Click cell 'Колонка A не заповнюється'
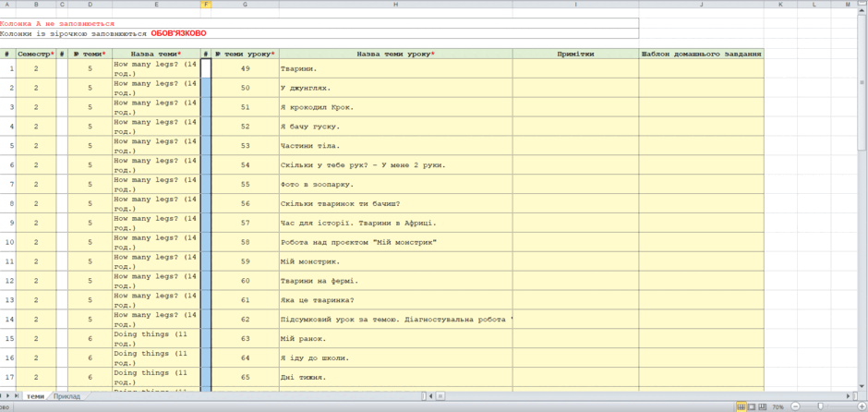Viewport: 868px width, 412px height. click(319, 24)
